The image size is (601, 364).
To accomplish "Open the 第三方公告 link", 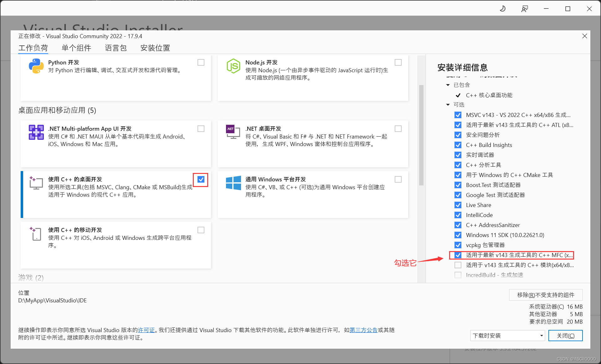I will tap(363, 330).
